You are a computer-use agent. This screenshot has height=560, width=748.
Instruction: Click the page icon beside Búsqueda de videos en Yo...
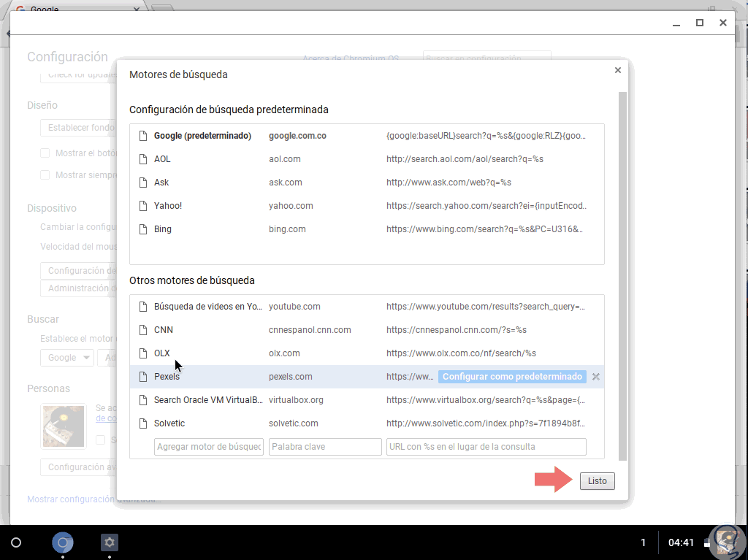[x=142, y=307]
